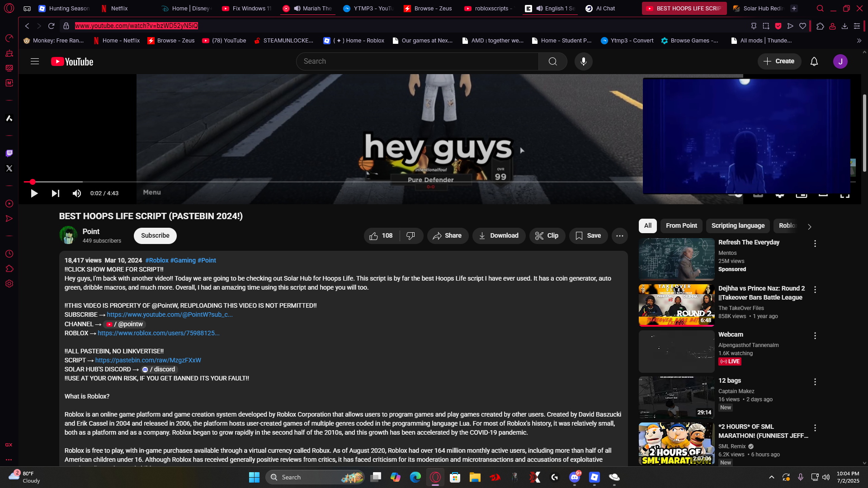
Task: Mute audio on the Mariah tab
Action: click(x=297, y=9)
